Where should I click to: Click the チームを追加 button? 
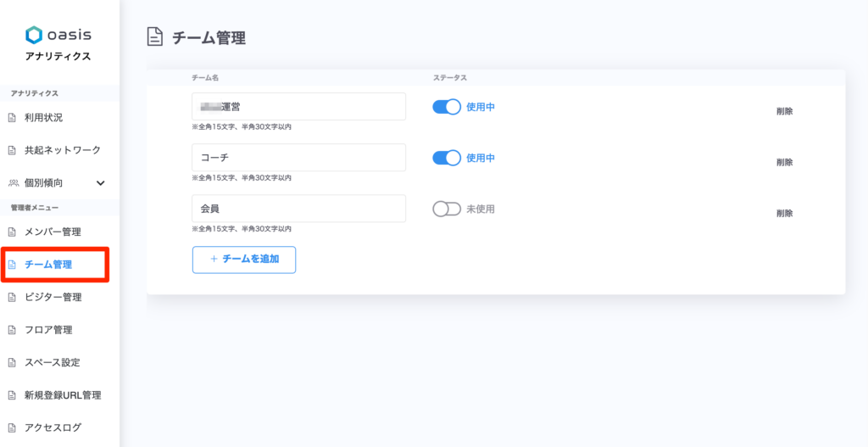[x=244, y=260]
